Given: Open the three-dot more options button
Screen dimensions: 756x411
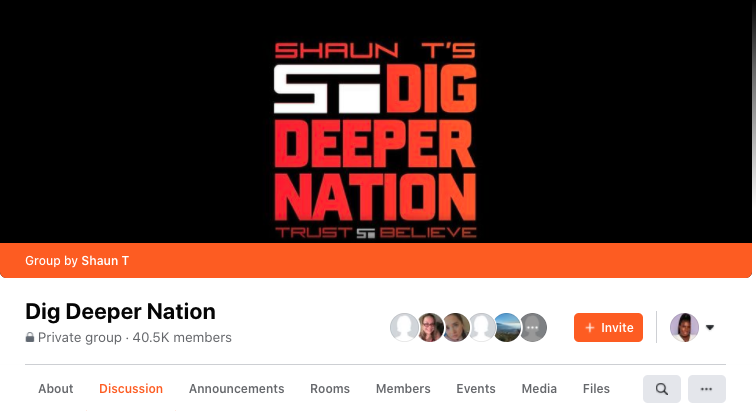Looking at the screenshot, I should 706,389.
